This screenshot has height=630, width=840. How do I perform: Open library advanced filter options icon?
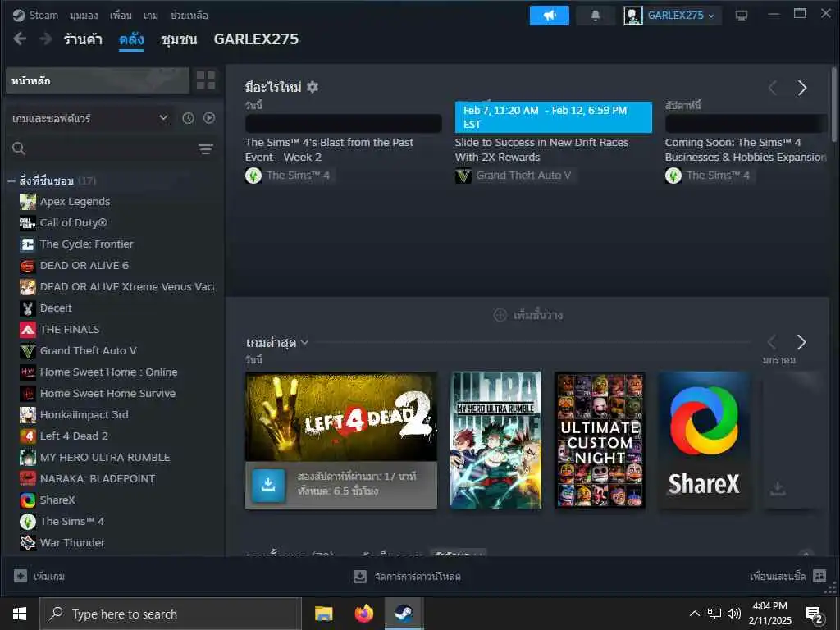[x=206, y=149]
